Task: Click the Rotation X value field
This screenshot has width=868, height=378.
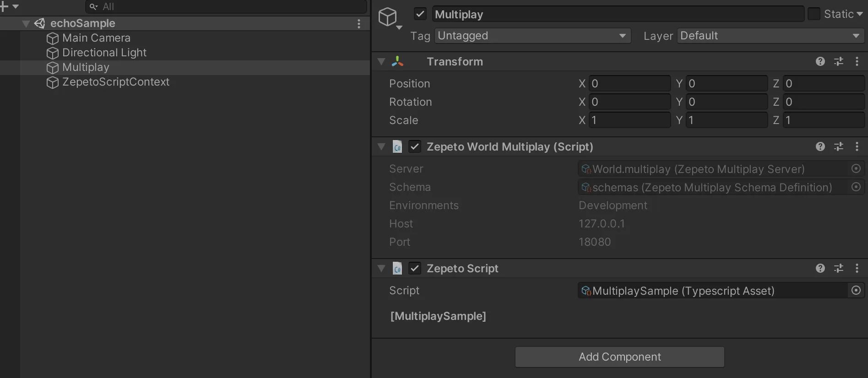Action: pos(629,102)
